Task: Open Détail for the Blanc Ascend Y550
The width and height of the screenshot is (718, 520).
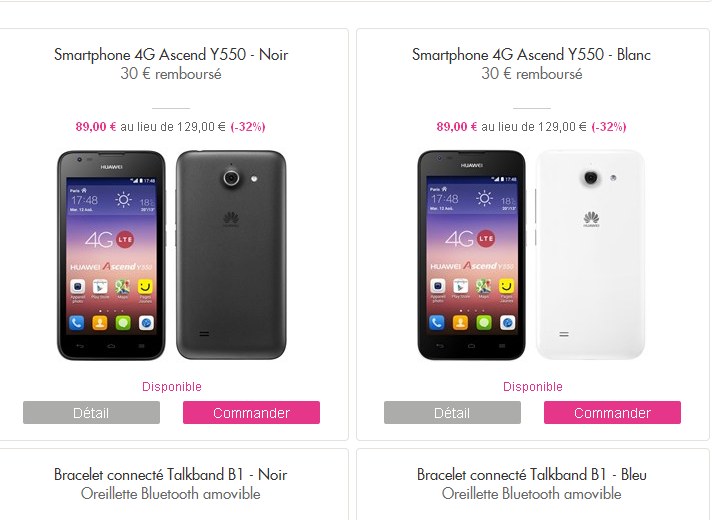Action: point(452,412)
